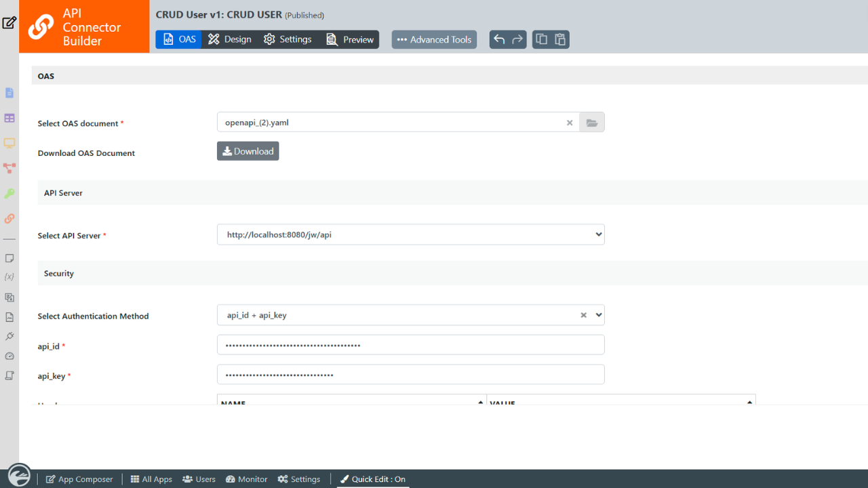Switch to the Preview tab

[350, 39]
